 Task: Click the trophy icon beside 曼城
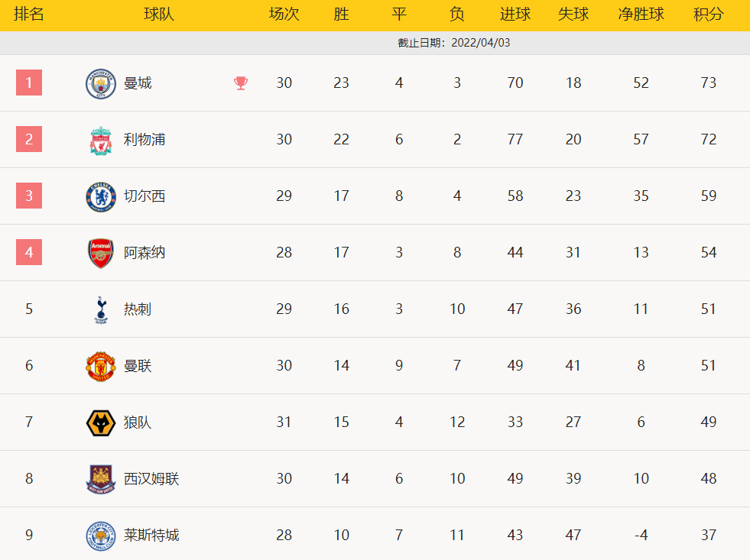pyautogui.click(x=241, y=83)
